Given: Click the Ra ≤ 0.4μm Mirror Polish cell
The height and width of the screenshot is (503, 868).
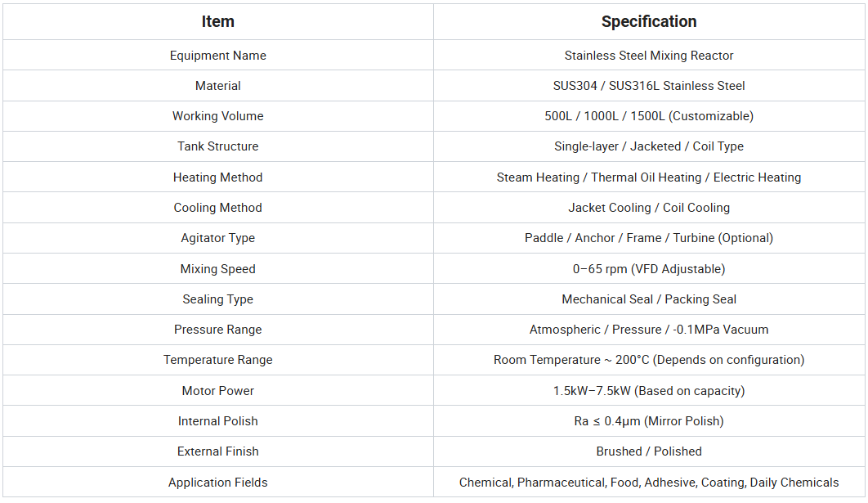Looking at the screenshot, I should click(649, 421).
